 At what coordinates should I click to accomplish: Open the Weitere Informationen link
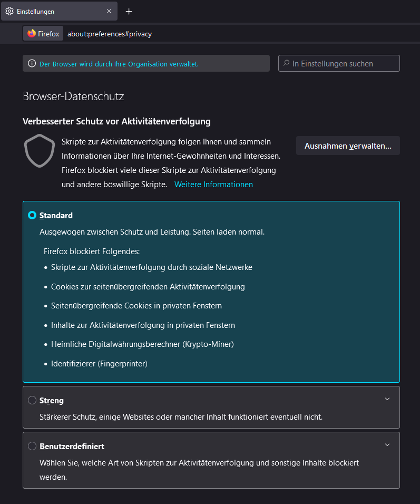[213, 184]
